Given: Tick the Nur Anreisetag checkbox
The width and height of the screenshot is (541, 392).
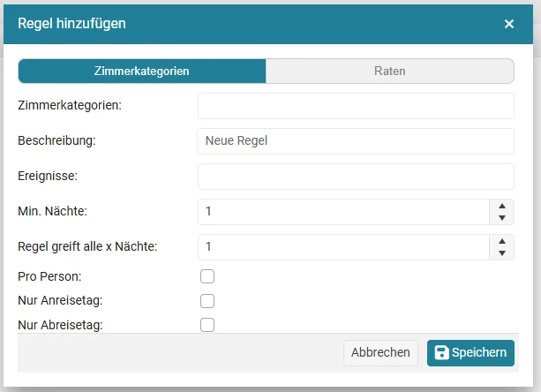Looking at the screenshot, I should 207,301.
